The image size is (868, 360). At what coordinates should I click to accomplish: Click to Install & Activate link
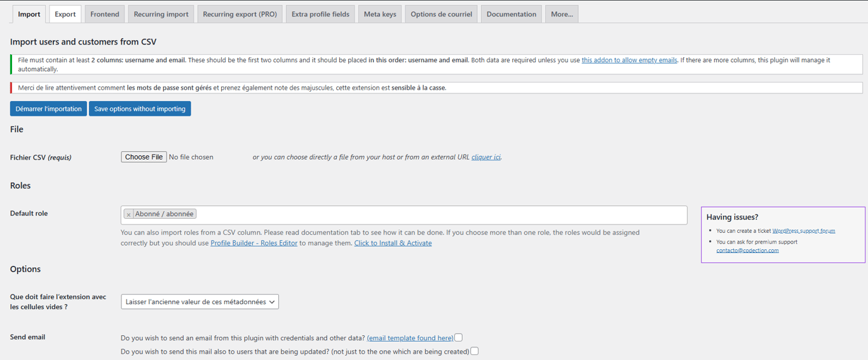tap(393, 243)
